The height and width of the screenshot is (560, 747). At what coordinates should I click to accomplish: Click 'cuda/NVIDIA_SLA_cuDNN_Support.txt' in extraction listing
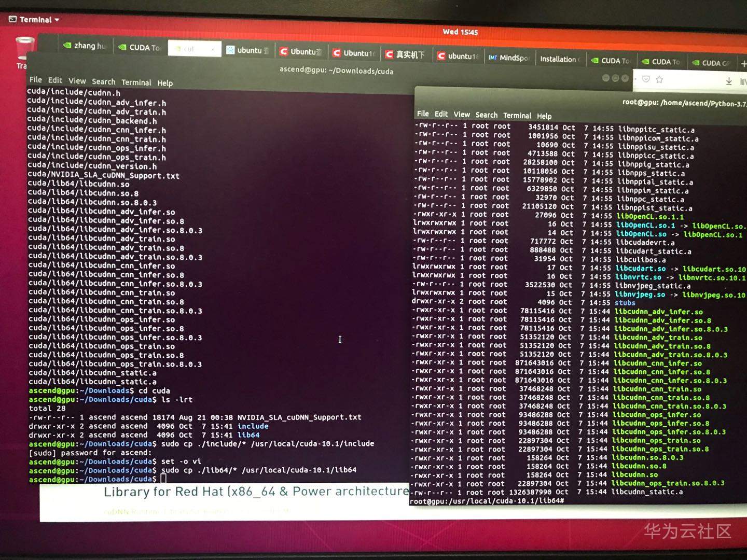click(x=104, y=175)
